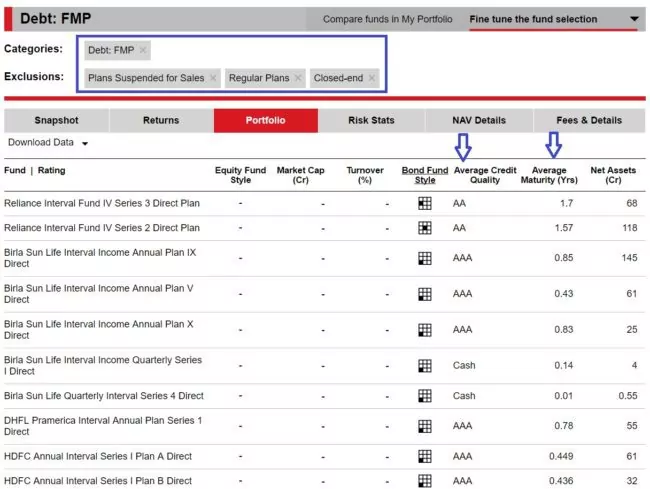Viewport: 650px width, 489px height.
Task: Select maturity value 1.57
Action: (x=564, y=228)
